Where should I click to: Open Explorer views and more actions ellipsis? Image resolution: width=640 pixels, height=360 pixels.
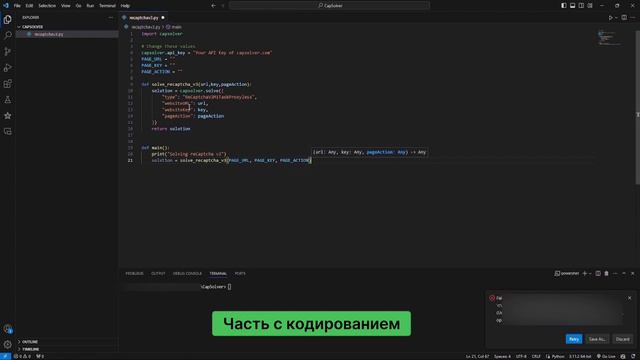(x=111, y=18)
